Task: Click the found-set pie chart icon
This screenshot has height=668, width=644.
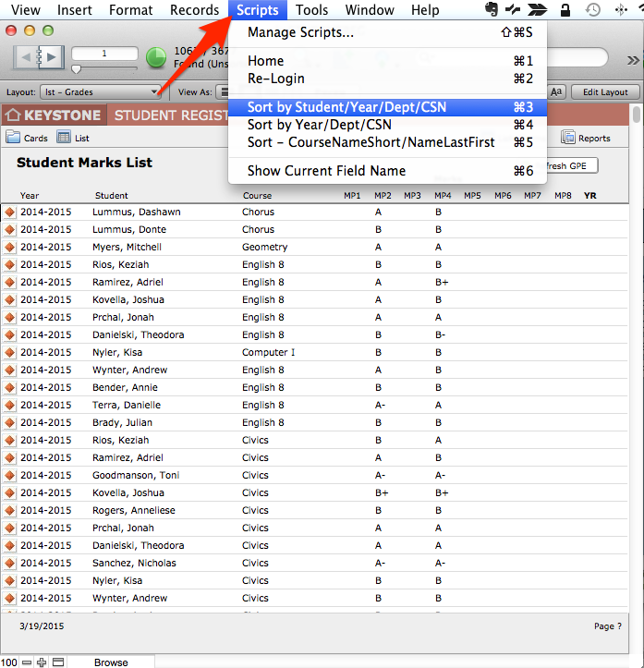Action: tap(156, 57)
